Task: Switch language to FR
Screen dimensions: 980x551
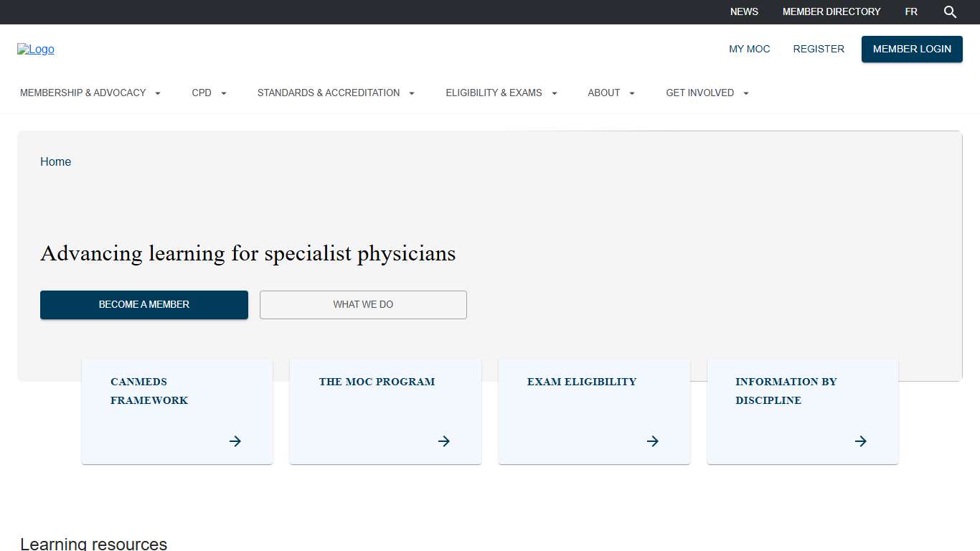Action: tap(911, 12)
